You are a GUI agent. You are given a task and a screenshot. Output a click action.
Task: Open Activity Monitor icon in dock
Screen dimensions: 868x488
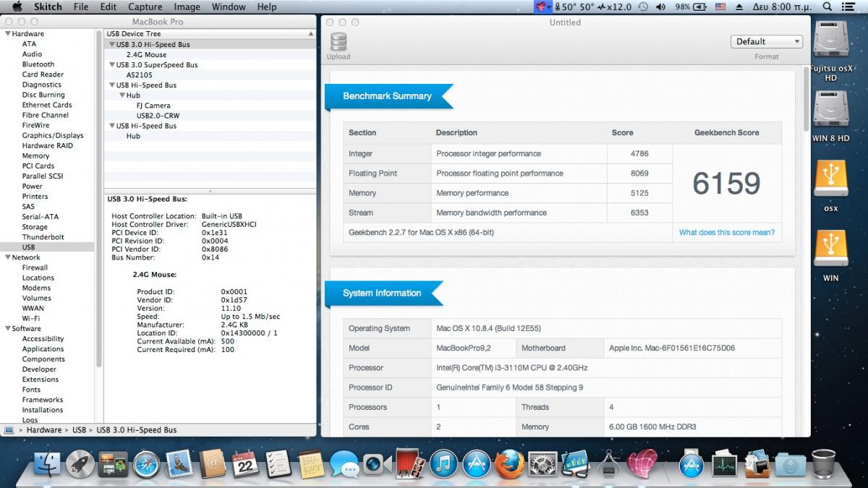[x=724, y=463]
